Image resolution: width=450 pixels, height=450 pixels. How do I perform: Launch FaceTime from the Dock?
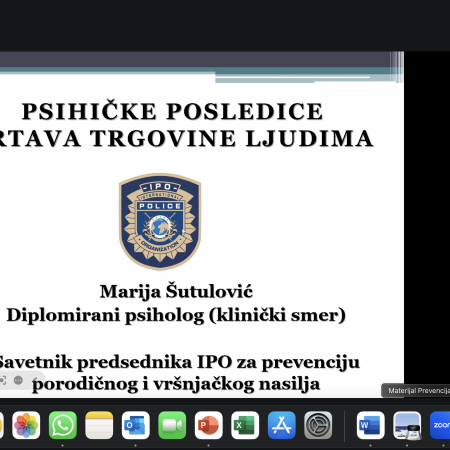[172, 425]
